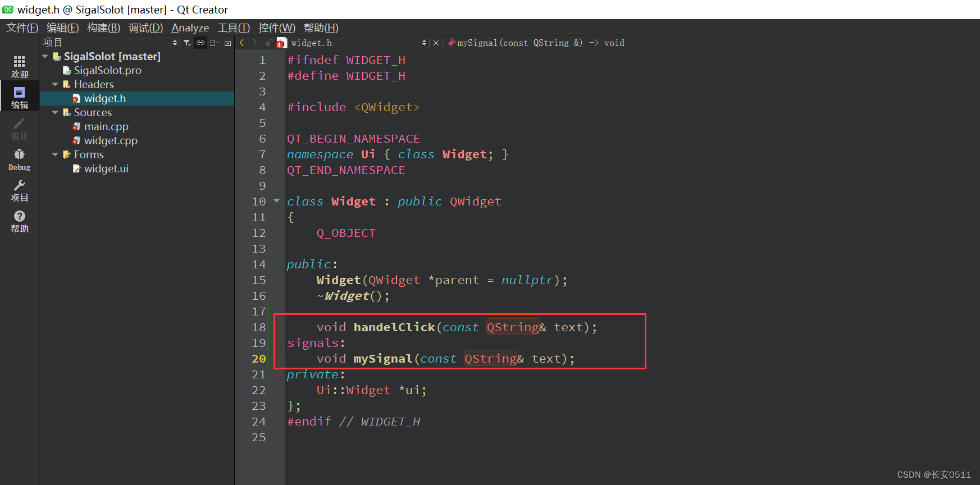Click the #endif // WIDGET_H line

[353, 422]
